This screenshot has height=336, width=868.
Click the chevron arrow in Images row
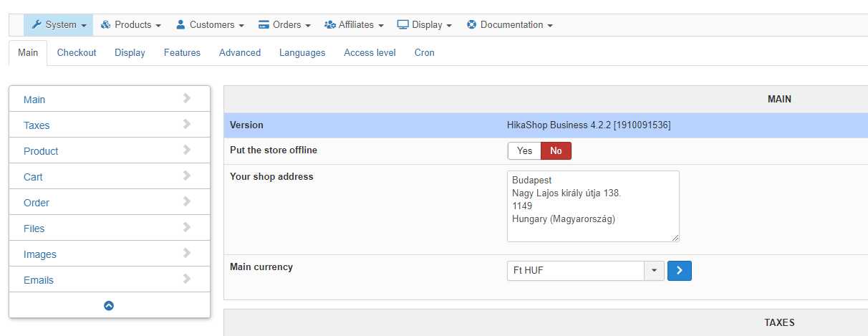click(x=187, y=253)
